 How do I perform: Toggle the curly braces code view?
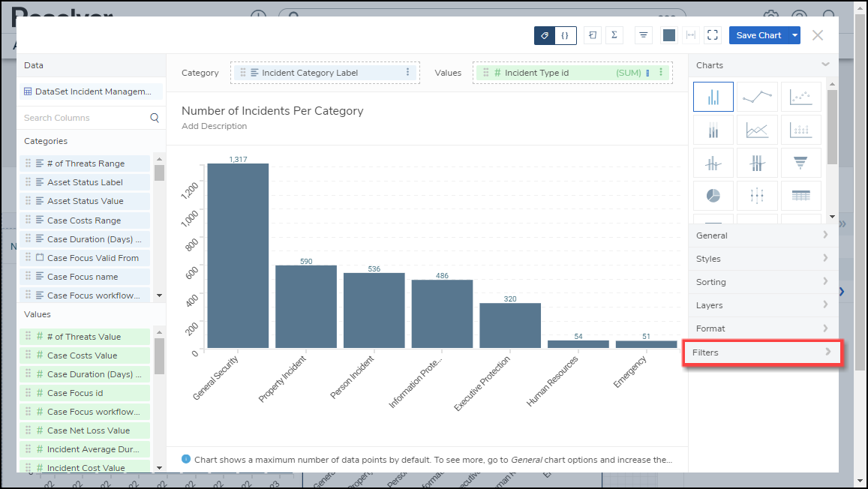click(x=565, y=35)
